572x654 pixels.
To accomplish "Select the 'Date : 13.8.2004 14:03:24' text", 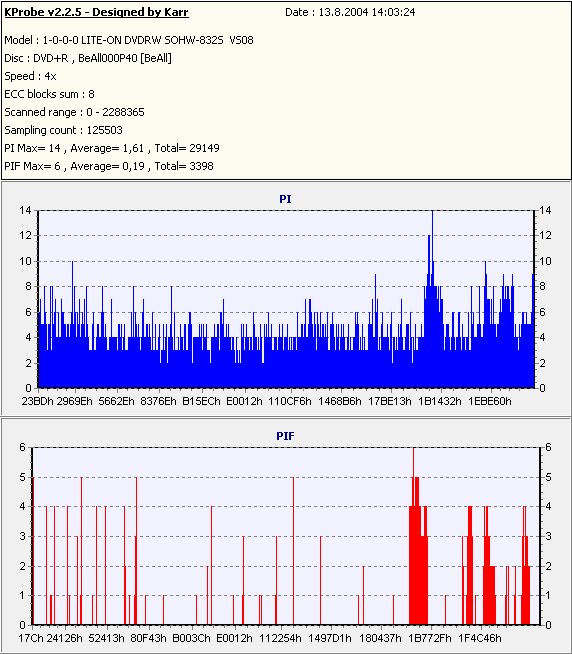I will click(x=350, y=13).
